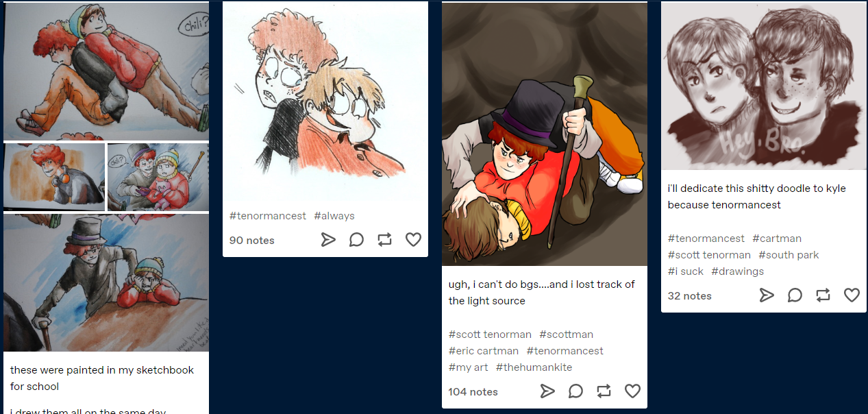
Task: Reblog the 90 notes post
Action: click(x=384, y=240)
